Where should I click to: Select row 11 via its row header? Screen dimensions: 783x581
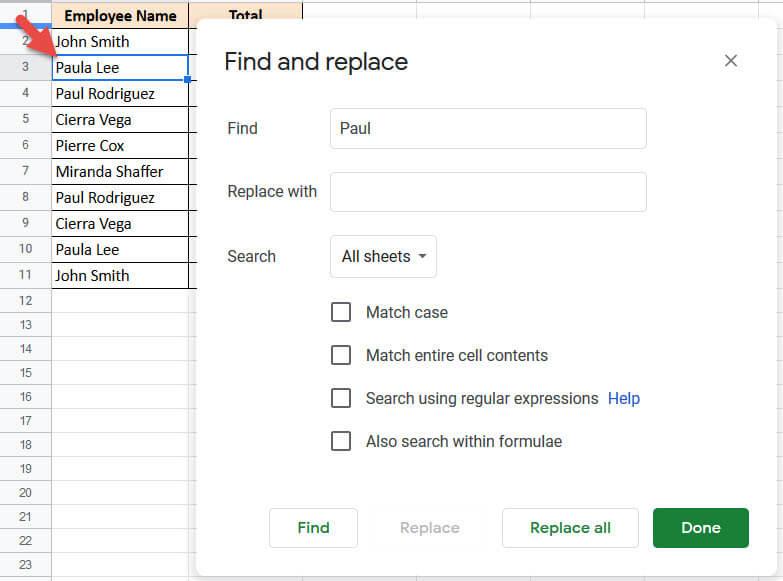coord(25,275)
